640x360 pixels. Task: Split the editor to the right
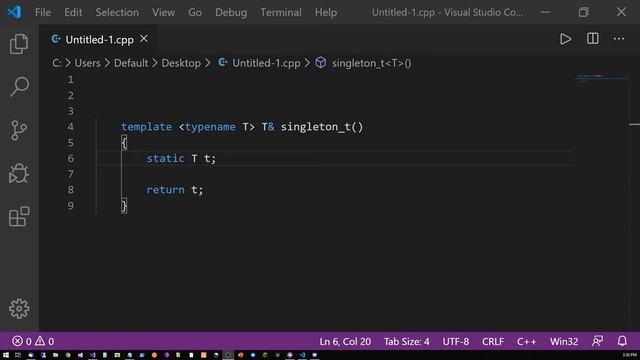tap(593, 39)
